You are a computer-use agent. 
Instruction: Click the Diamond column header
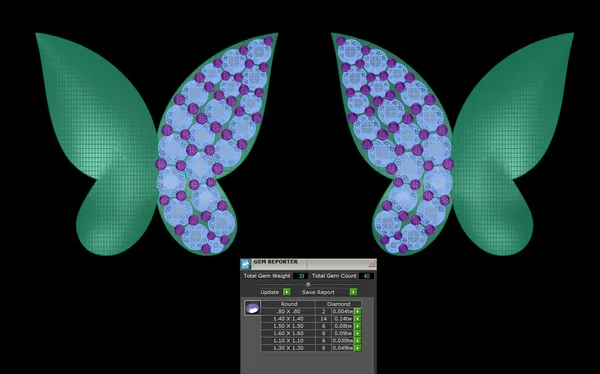click(338, 304)
